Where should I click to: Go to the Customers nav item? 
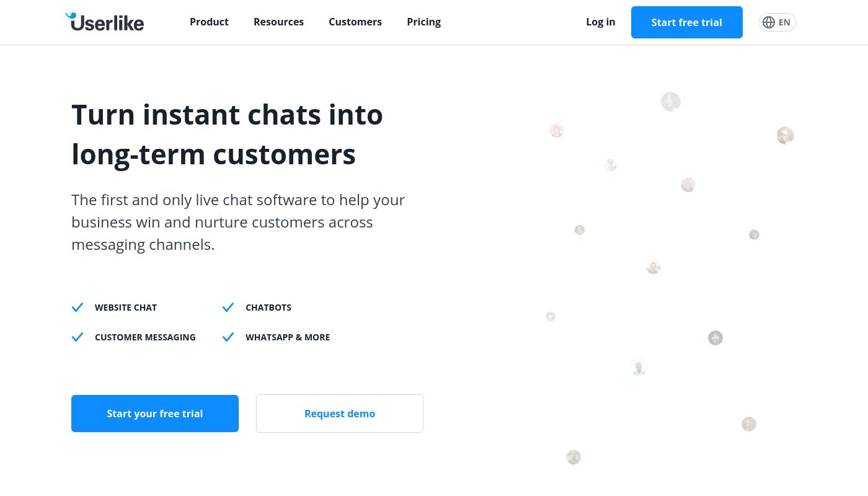[355, 22]
